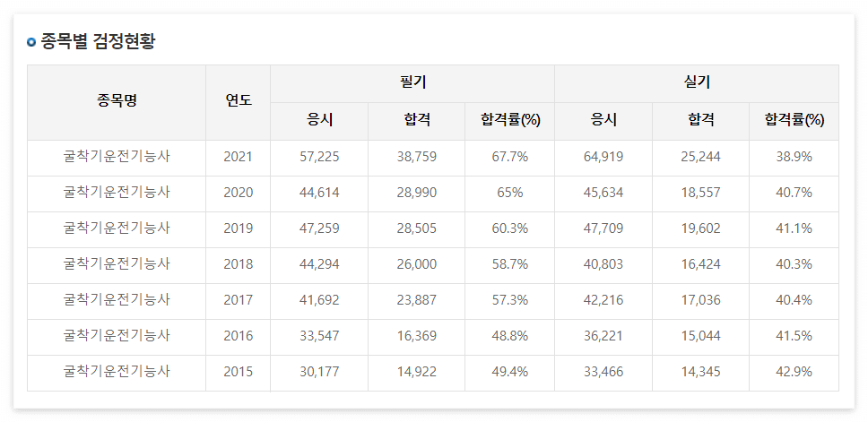The height and width of the screenshot is (422, 868).
Task: Select written pass count 16,369
Action: [x=416, y=336]
